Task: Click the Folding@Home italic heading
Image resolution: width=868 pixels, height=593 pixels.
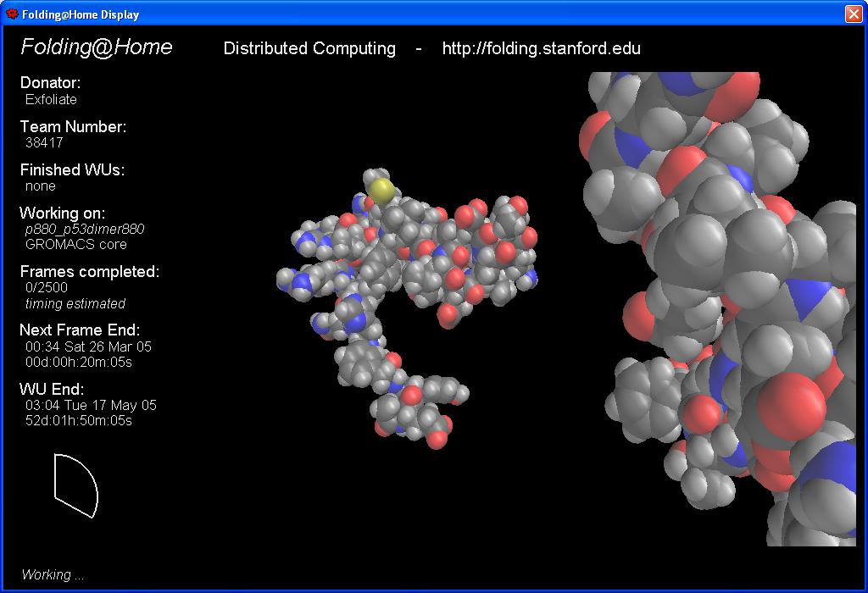Action: [x=97, y=47]
